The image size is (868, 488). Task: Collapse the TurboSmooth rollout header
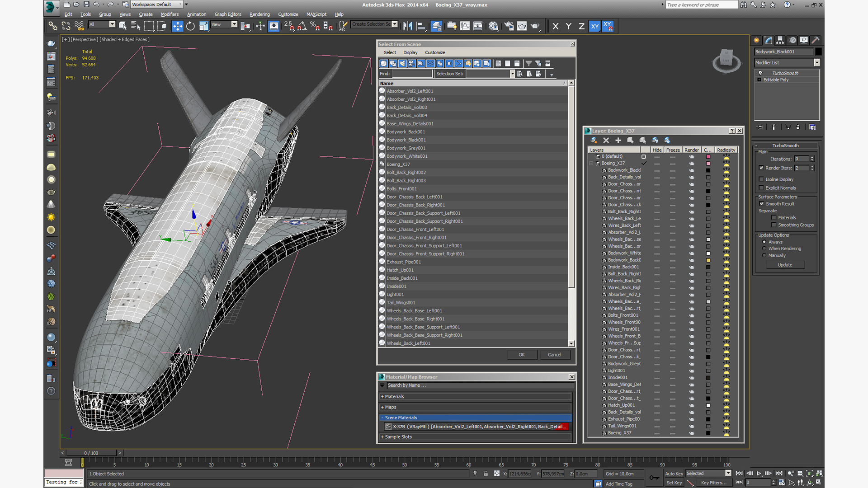[x=785, y=146]
